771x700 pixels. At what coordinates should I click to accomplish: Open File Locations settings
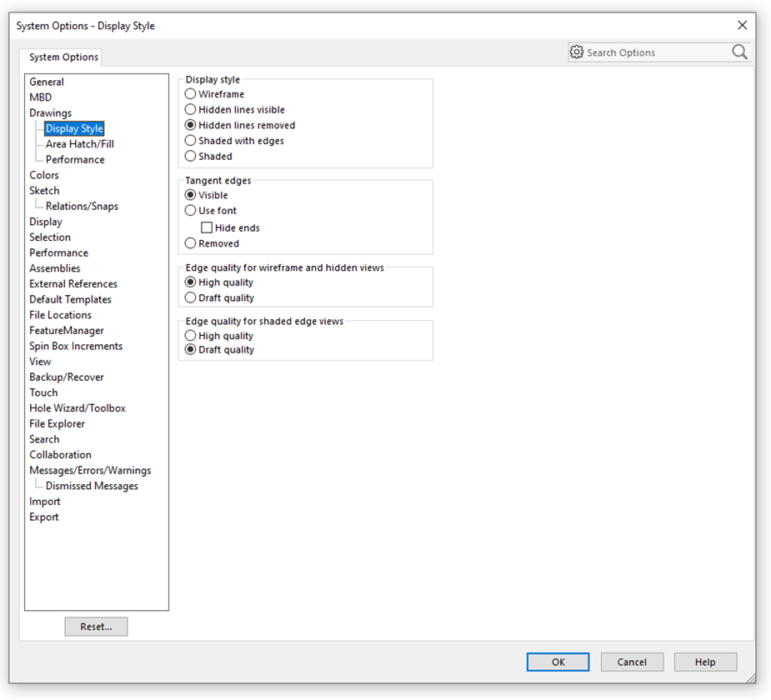point(60,314)
